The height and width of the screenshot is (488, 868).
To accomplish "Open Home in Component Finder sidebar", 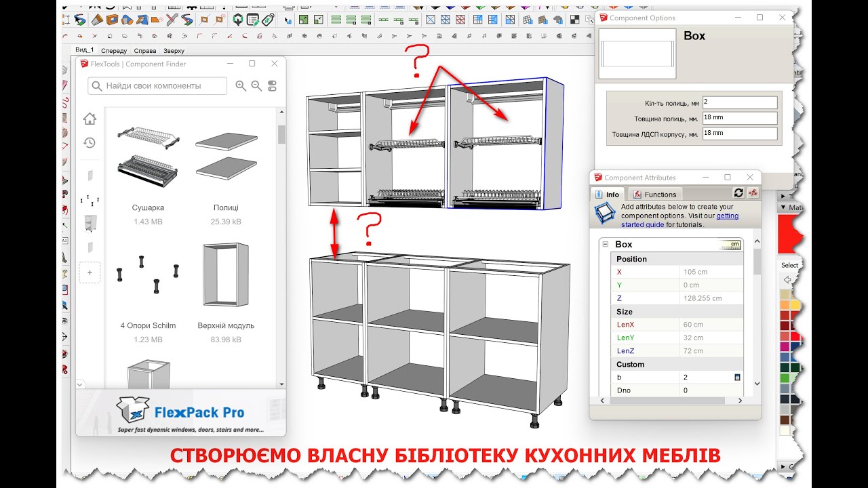I will 90,119.
